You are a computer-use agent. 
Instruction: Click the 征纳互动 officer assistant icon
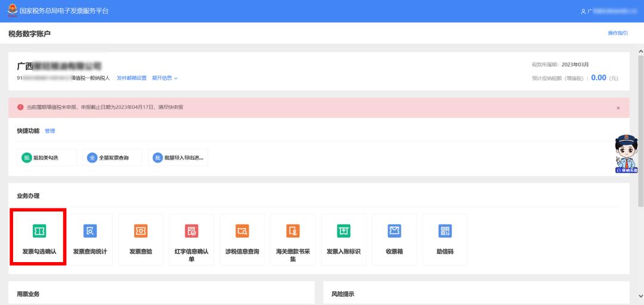626,154
